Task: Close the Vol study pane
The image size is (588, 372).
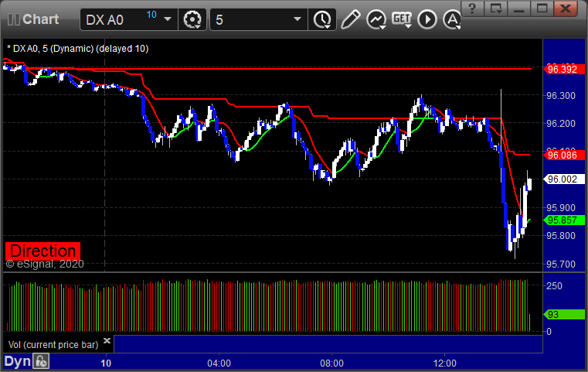Action: coord(107,340)
